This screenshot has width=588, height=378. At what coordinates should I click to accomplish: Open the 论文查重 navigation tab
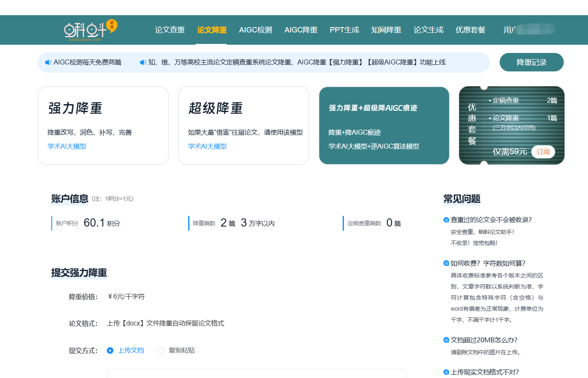170,30
